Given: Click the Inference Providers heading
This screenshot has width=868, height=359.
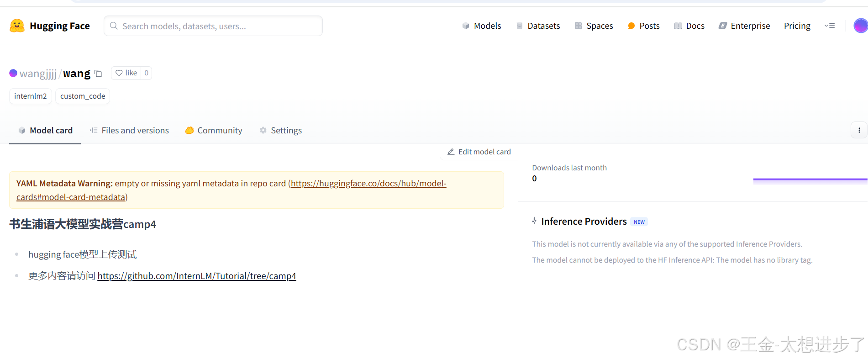Looking at the screenshot, I should (584, 222).
